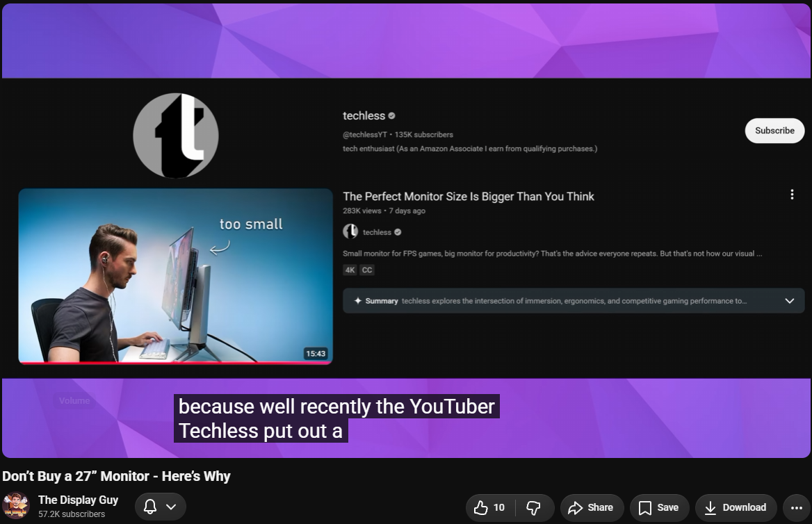Open the three-dot menu for the video
Screen dimensions: 812x524
point(791,194)
